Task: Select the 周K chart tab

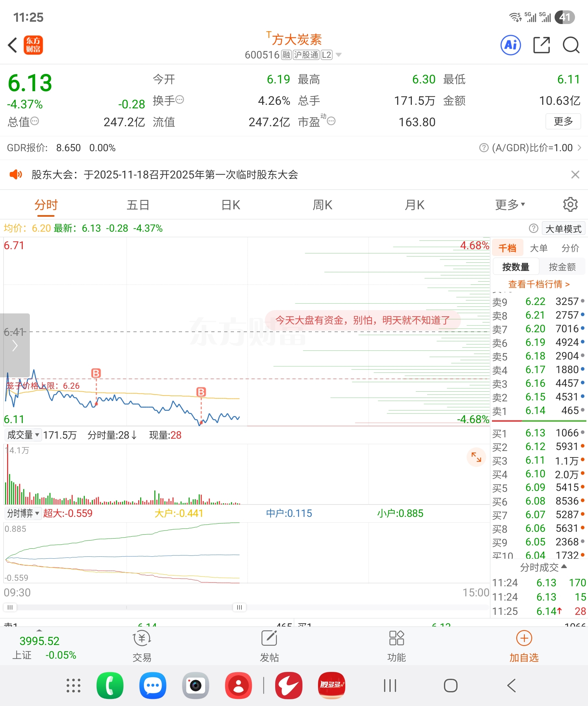Action: [323, 205]
